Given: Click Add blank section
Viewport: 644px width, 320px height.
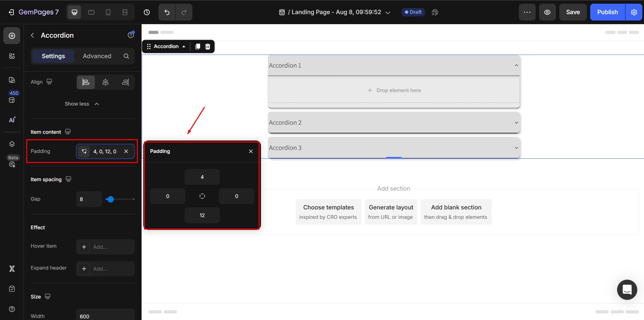Looking at the screenshot, I should pos(456,212).
